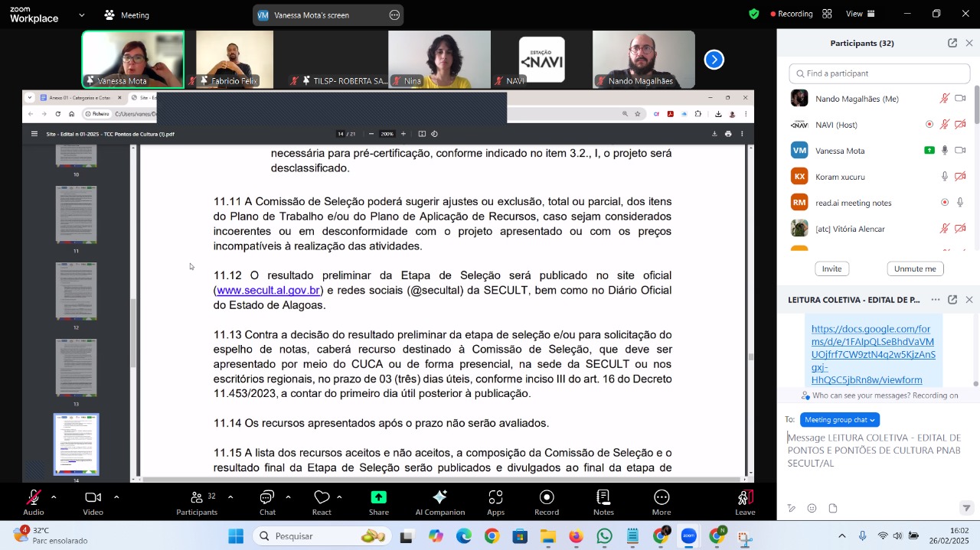Click the green Share screen icon

pos(379,503)
